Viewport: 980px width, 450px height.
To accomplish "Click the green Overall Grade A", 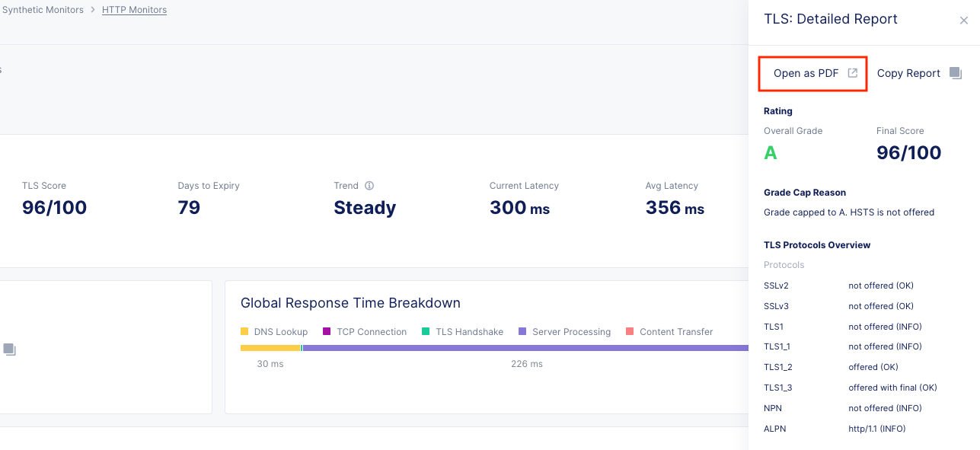I will click(x=771, y=153).
